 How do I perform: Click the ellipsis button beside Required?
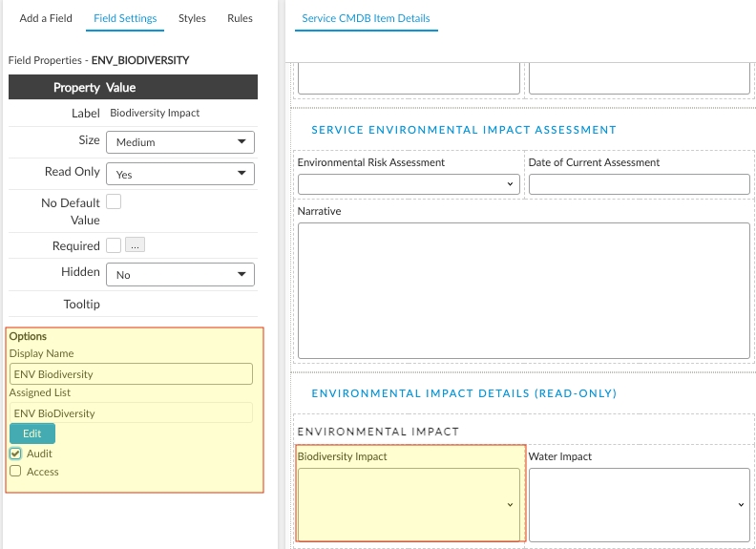point(135,245)
